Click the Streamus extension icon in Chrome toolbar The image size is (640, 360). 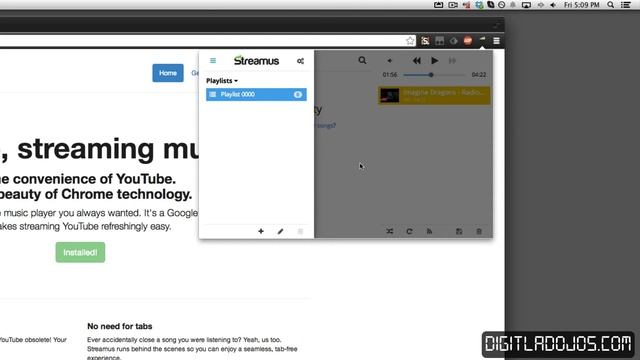coord(482,40)
